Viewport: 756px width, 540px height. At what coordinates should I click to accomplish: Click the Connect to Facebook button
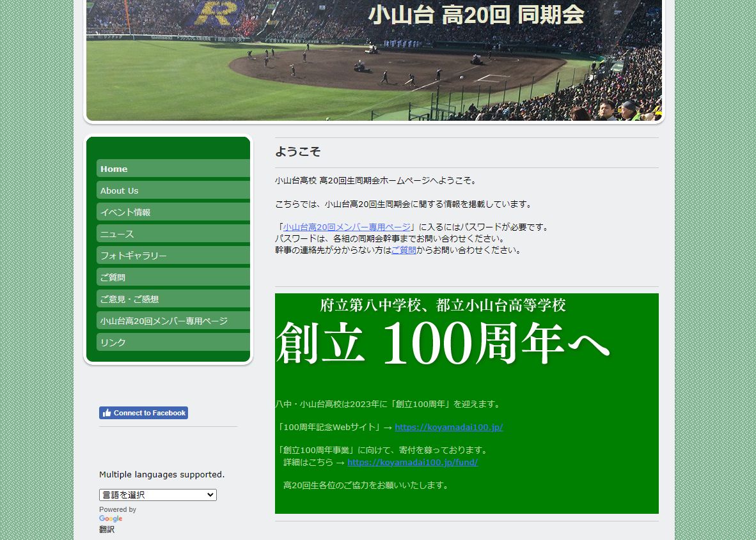click(149, 413)
